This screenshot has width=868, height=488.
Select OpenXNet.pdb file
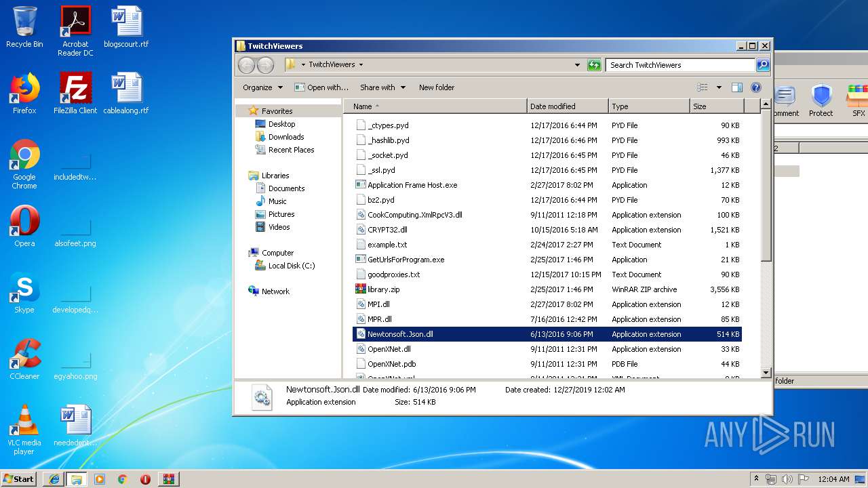click(x=548, y=364)
